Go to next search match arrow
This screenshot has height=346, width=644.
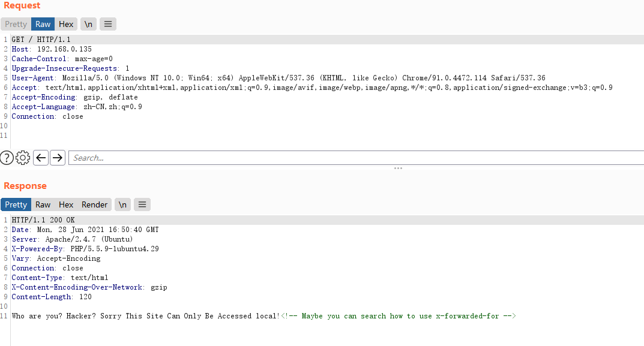point(58,158)
